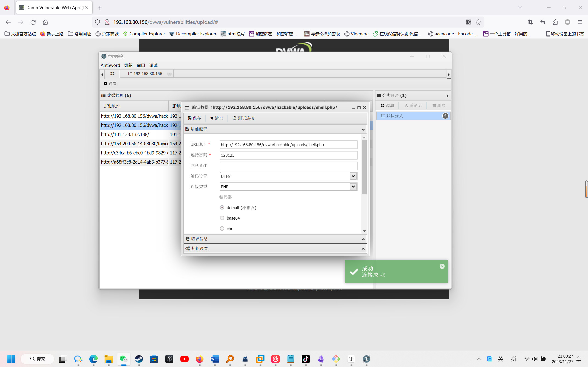
Task: Open the AntSword menu
Action: pos(110,65)
